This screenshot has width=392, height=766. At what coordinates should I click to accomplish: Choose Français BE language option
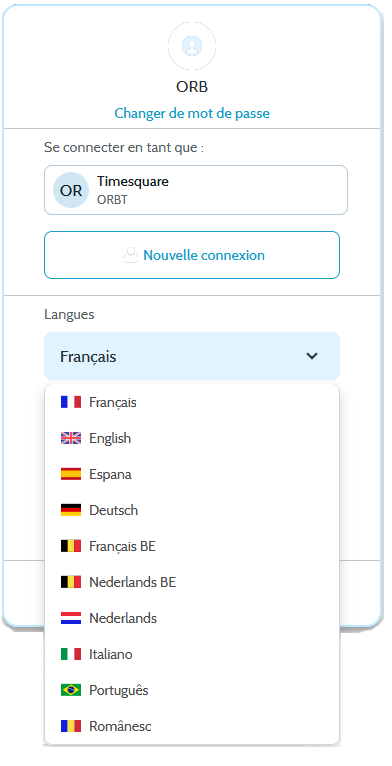(192, 546)
